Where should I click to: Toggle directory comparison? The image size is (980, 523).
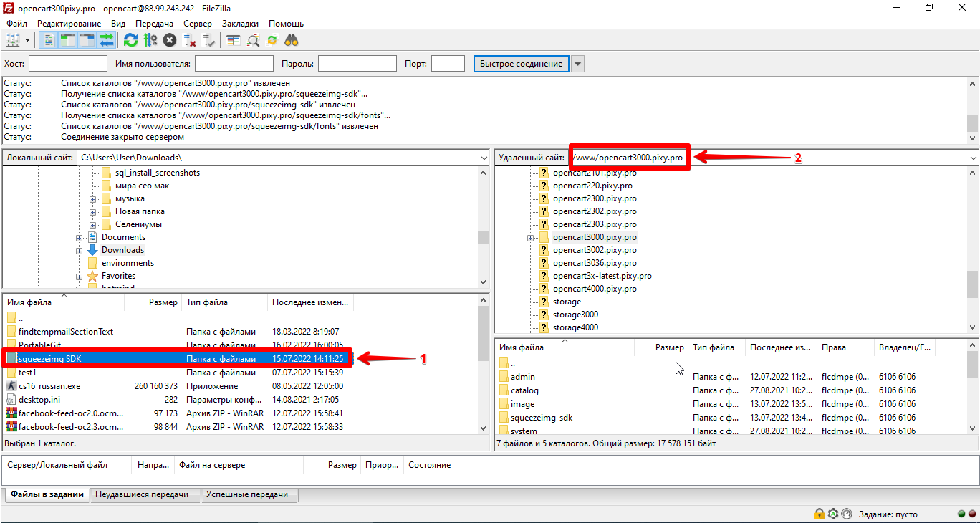(x=253, y=40)
